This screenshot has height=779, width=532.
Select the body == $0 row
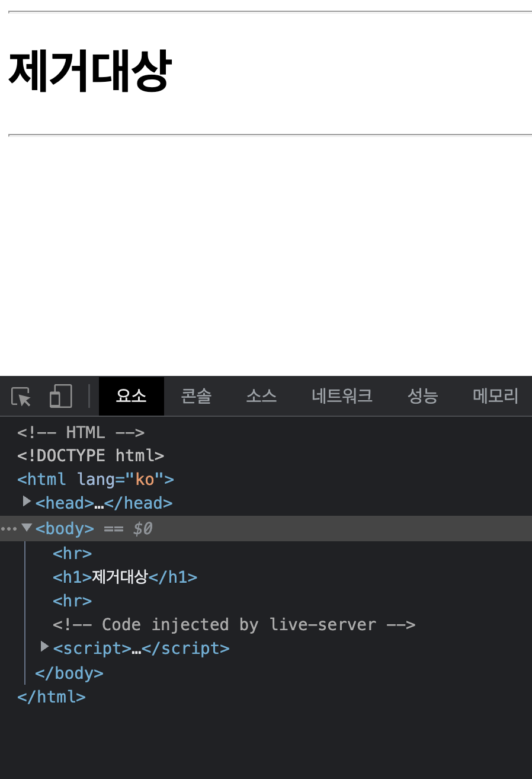(x=266, y=528)
